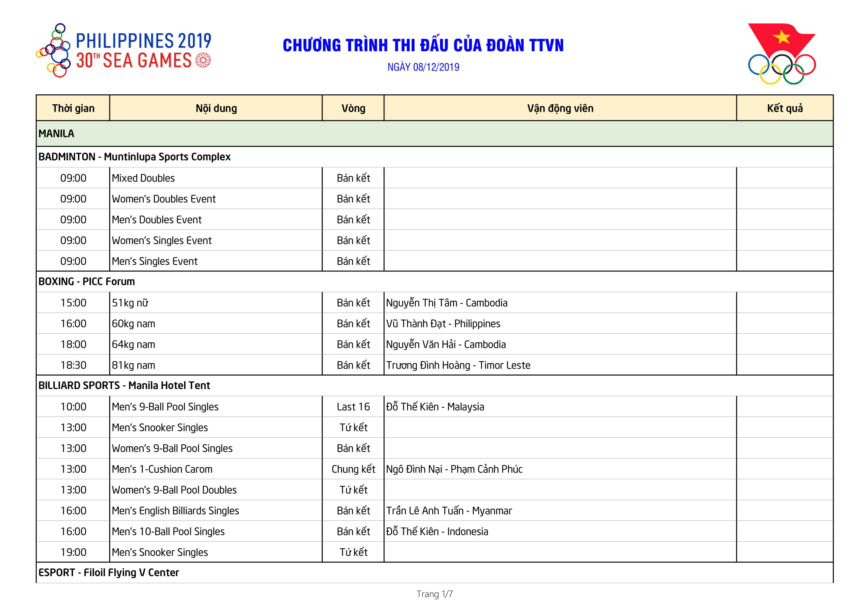The height and width of the screenshot is (614, 868).
Task: Click the Chung kết round cell
Action: tap(353, 469)
